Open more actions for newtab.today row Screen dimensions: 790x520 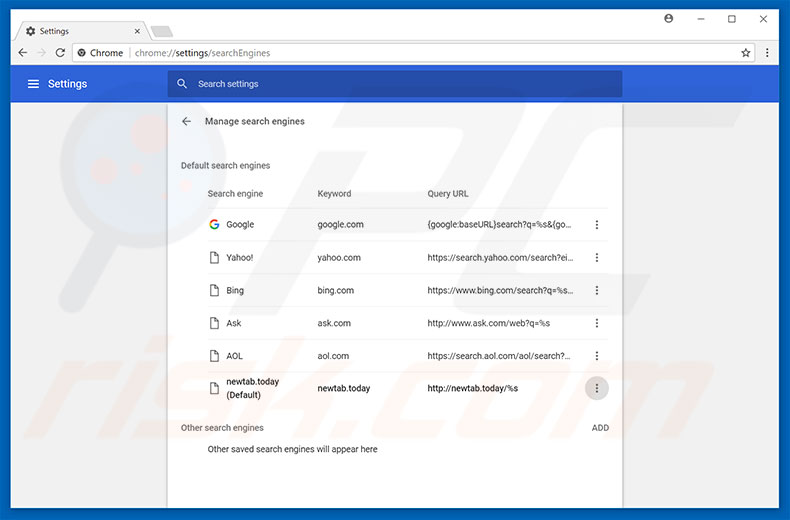pyautogui.click(x=597, y=388)
